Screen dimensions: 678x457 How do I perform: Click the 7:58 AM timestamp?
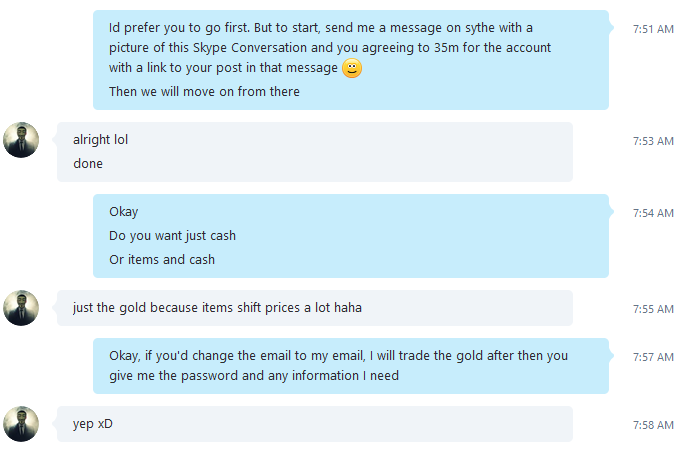pos(653,425)
